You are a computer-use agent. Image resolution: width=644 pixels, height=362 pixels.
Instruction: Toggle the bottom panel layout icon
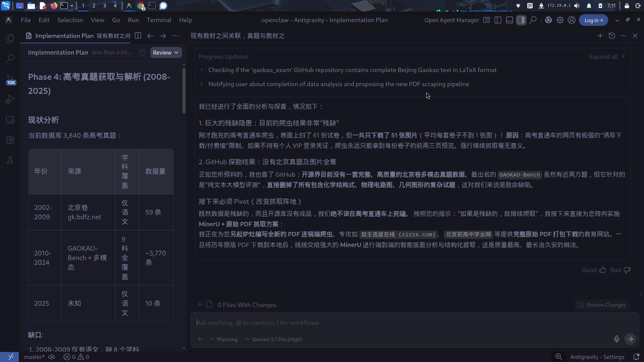(509, 20)
